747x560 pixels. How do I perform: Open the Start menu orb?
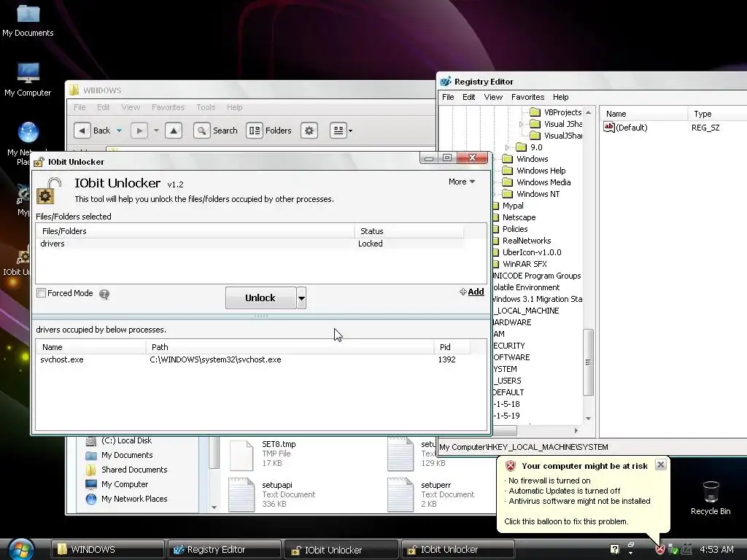pos(21,549)
